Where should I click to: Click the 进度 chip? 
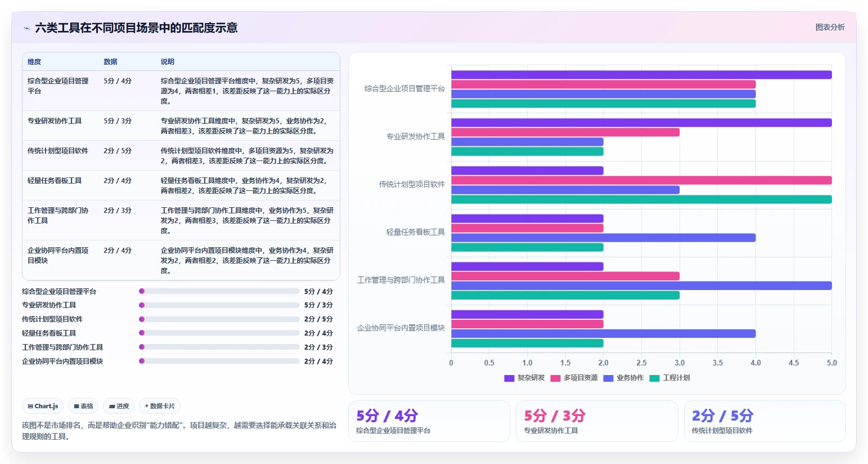coord(119,406)
